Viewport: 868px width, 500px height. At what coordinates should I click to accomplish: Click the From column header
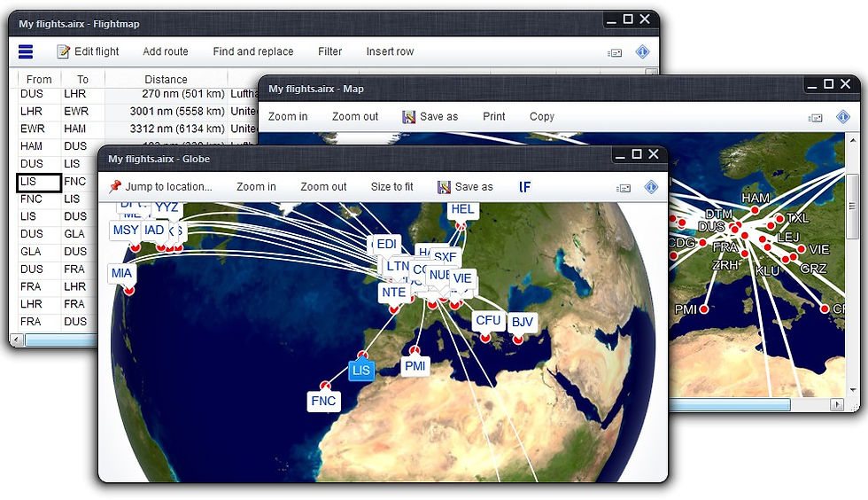pos(39,79)
